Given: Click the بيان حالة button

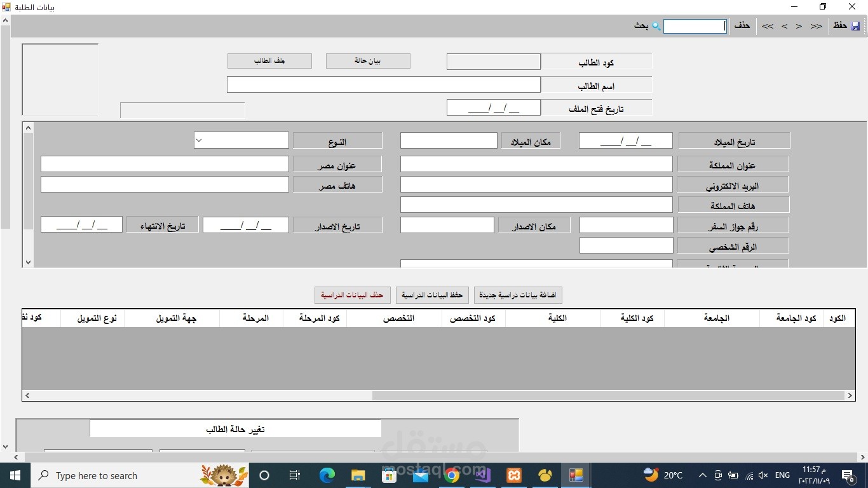Looking at the screenshot, I should 368,60.
